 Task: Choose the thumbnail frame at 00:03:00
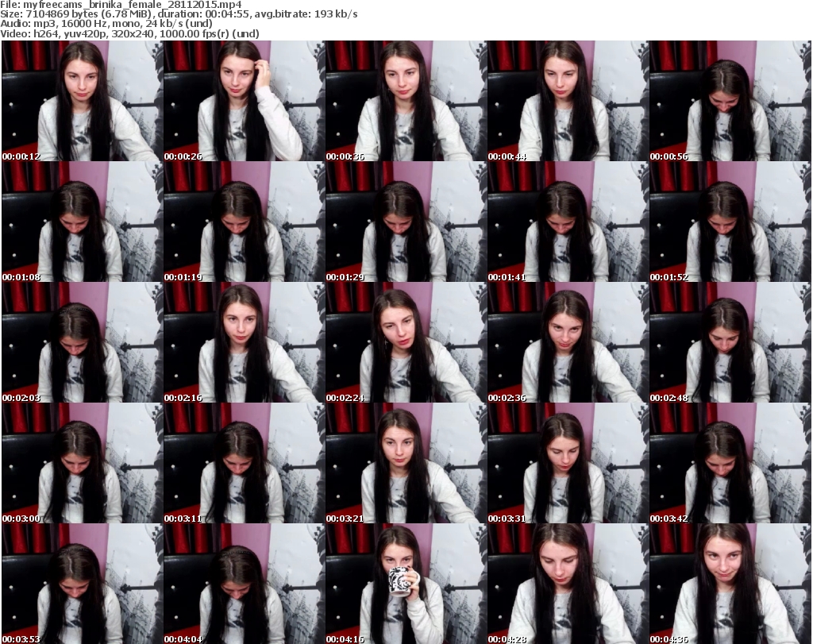82,463
